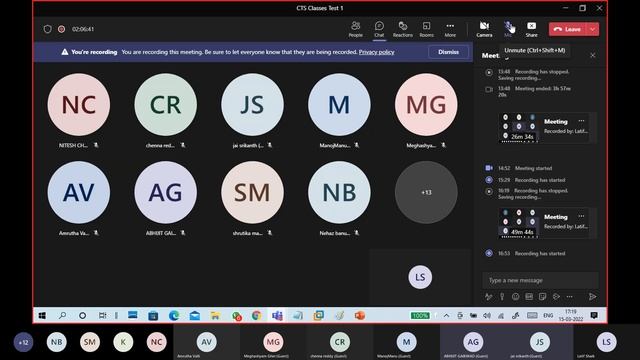Expand the Leave button dropdown arrow
This screenshot has height=360, width=640.
click(x=593, y=29)
